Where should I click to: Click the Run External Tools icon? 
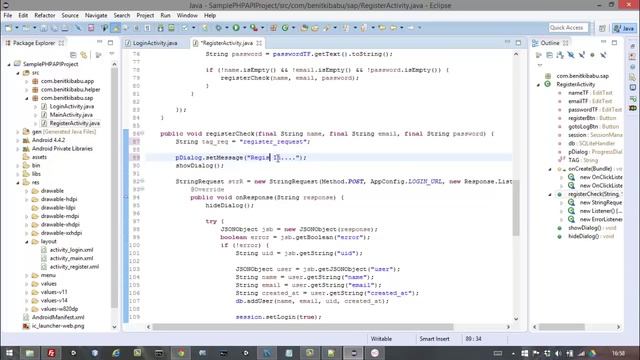(253, 28)
